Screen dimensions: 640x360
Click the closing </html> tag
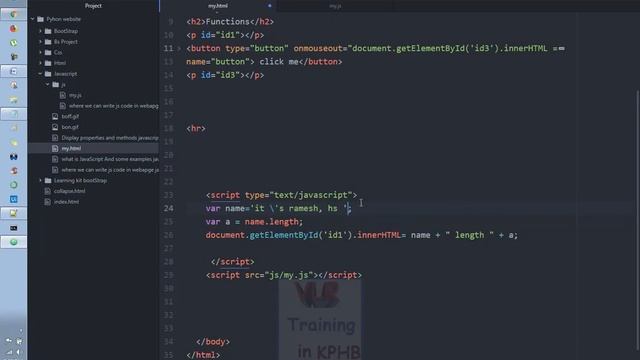[203, 355]
